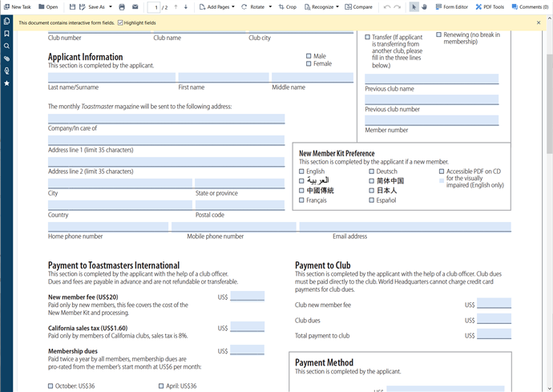Click the page number field

coord(154,7)
